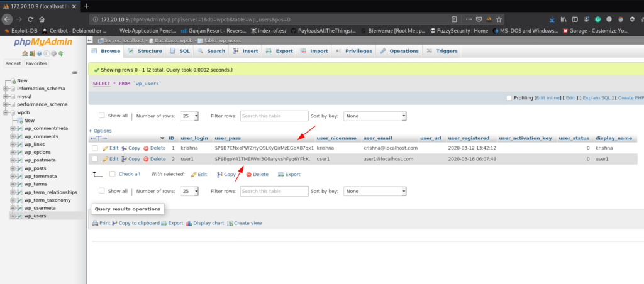Click the Favorites button in sidebar
644x284 pixels.
(36, 63)
